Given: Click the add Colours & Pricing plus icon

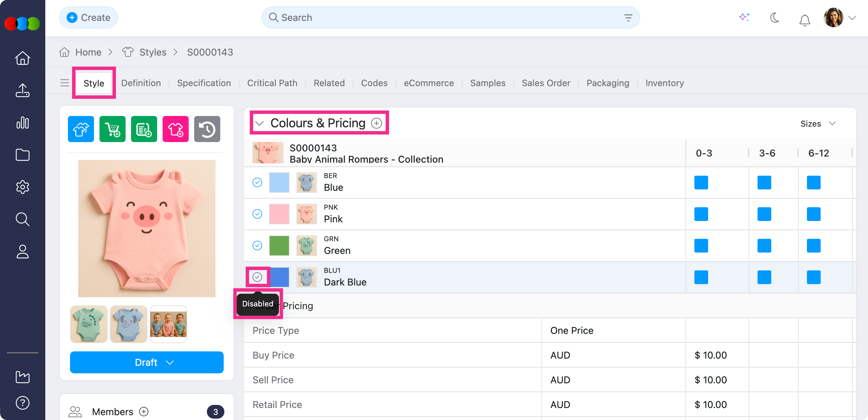Looking at the screenshot, I should 376,123.
